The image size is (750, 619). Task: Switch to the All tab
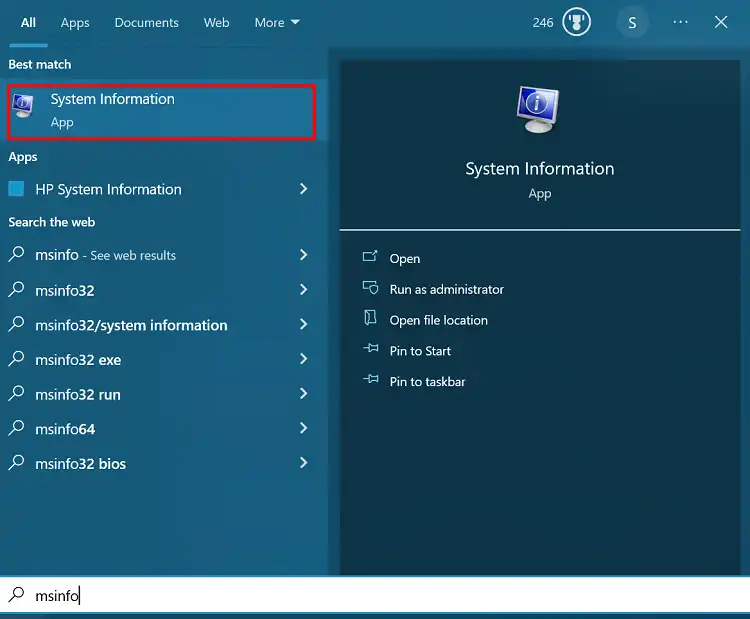28,22
